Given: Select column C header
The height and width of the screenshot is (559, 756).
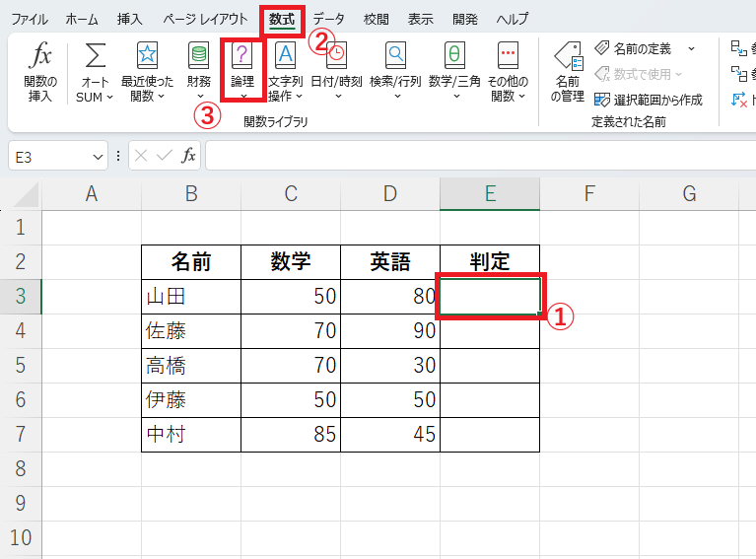Looking at the screenshot, I should 291,194.
